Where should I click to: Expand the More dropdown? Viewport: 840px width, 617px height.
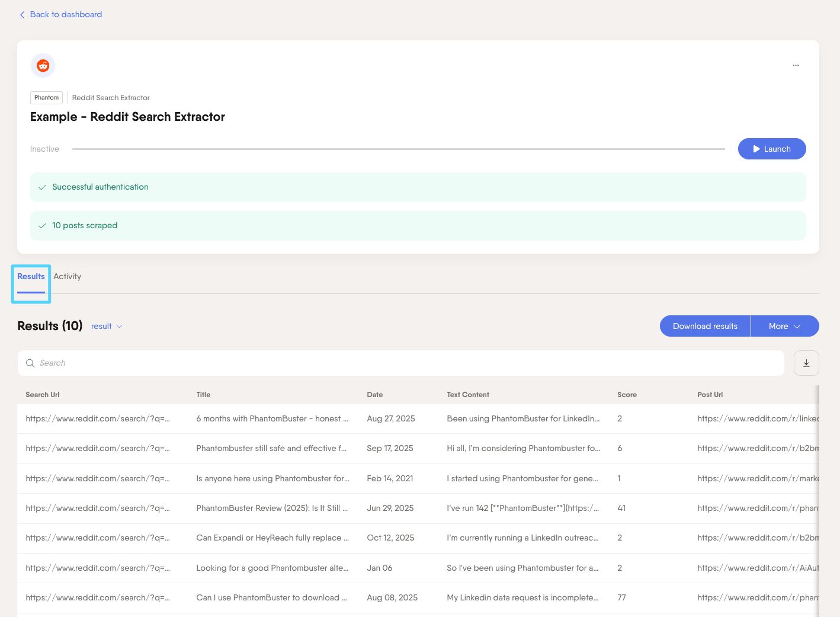[785, 326]
